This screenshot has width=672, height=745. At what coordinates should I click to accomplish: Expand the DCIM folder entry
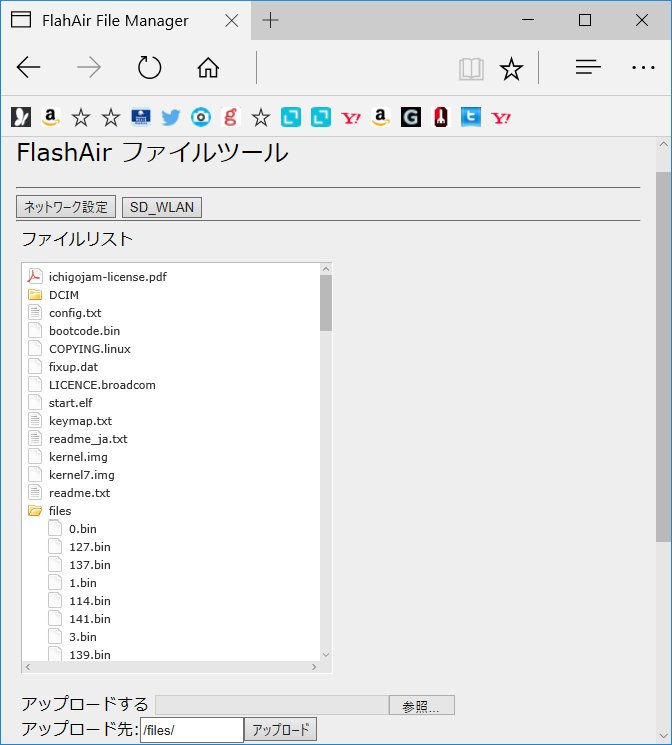(64, 295)
